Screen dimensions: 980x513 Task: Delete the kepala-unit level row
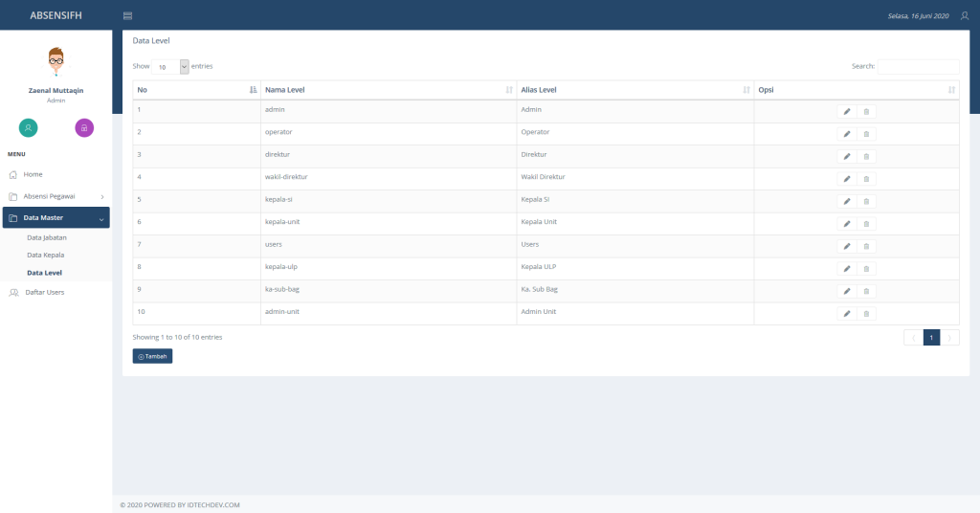coord(866,224)
